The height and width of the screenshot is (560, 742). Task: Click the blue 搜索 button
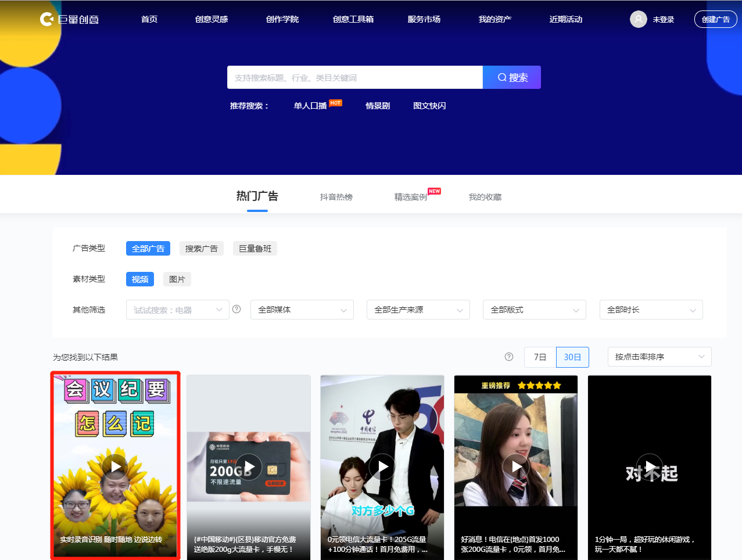pyautogui.click(x=512, y=77)
